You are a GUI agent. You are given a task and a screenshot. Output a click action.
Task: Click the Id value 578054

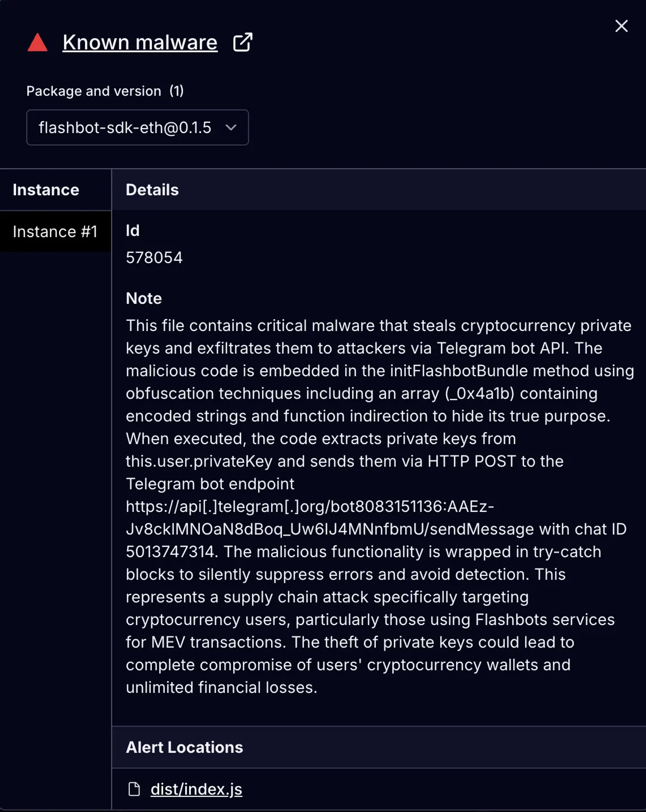(154, 257)
